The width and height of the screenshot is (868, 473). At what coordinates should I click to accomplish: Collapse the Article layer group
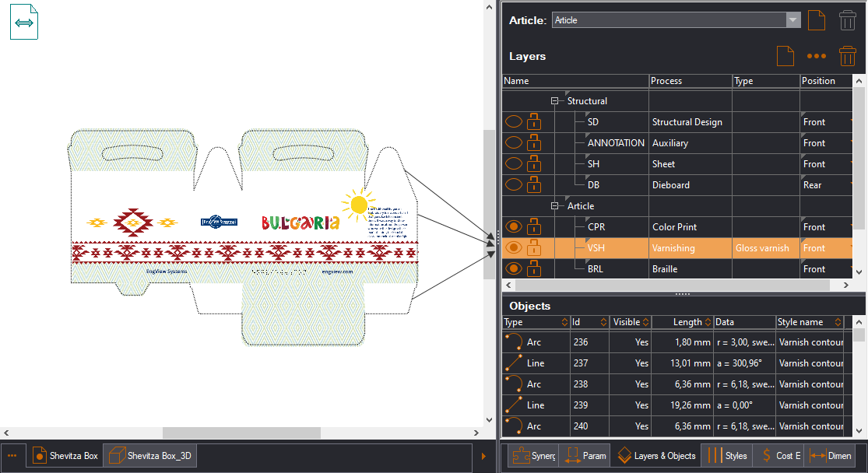[x=556, y=206]
